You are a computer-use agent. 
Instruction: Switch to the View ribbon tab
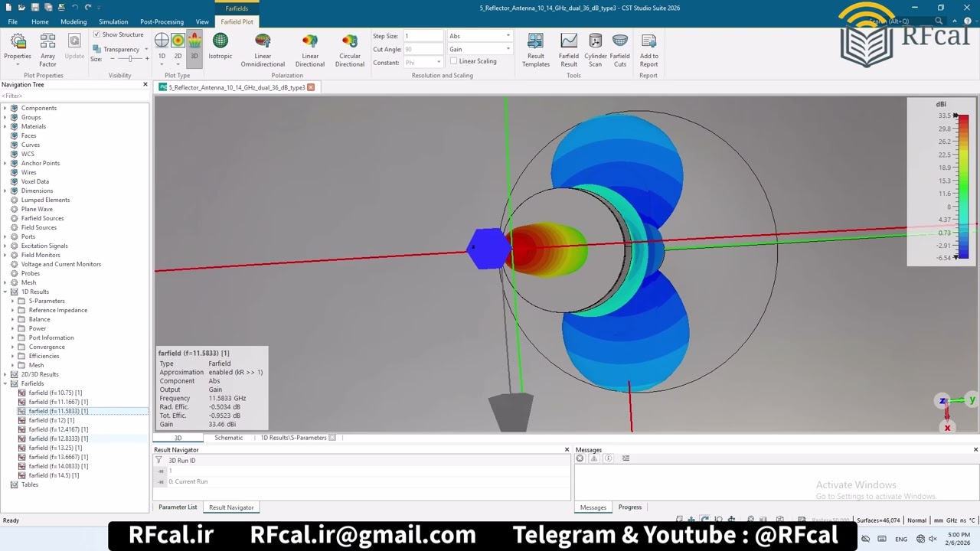click(202, 21)
